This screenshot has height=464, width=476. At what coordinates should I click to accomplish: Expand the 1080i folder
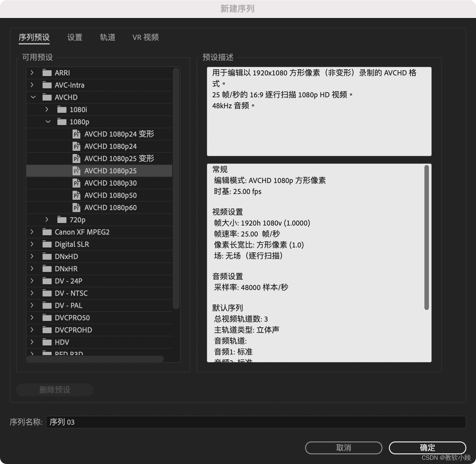[47, 109]
